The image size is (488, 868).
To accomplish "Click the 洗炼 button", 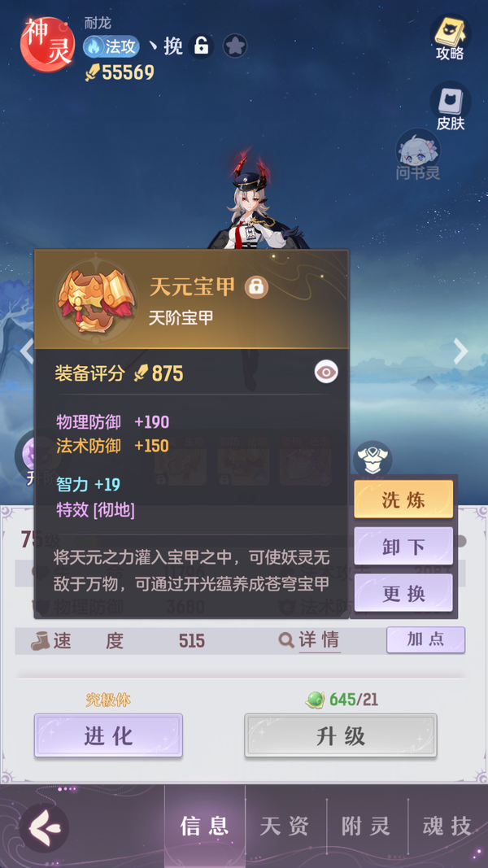I will click(403, 499).
